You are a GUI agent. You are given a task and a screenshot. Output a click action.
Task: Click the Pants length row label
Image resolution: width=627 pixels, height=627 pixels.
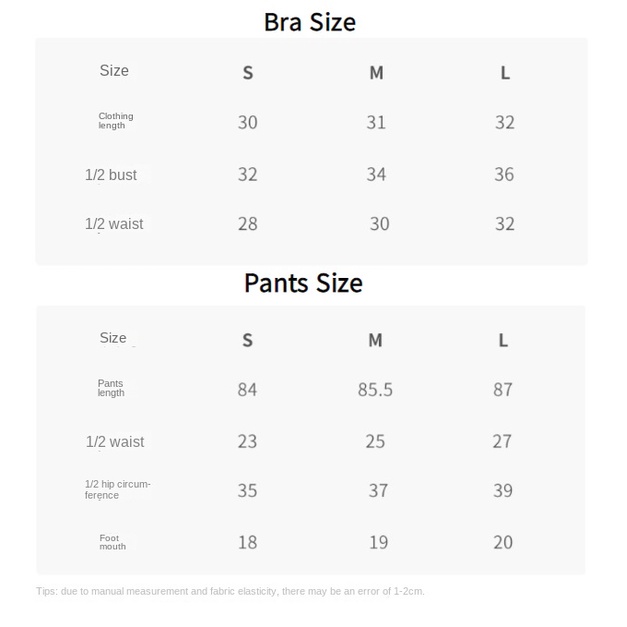tap(111, 388)
